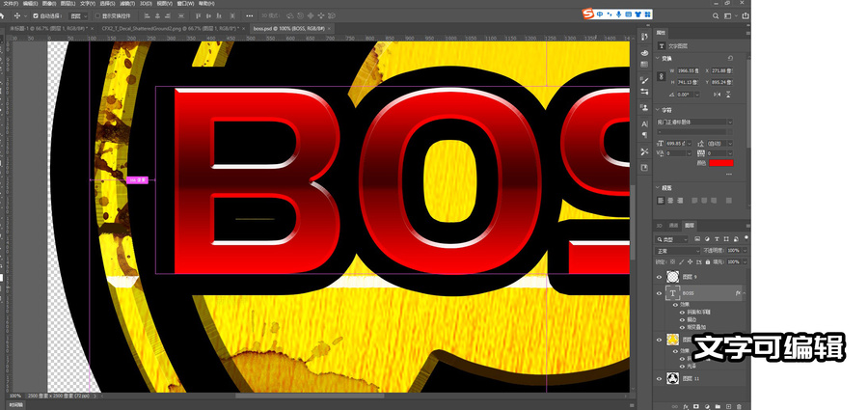This screenshot has height=410, width=868.
Task: Open the Color panel icon in the dock
Action: [x=644, y=53]
